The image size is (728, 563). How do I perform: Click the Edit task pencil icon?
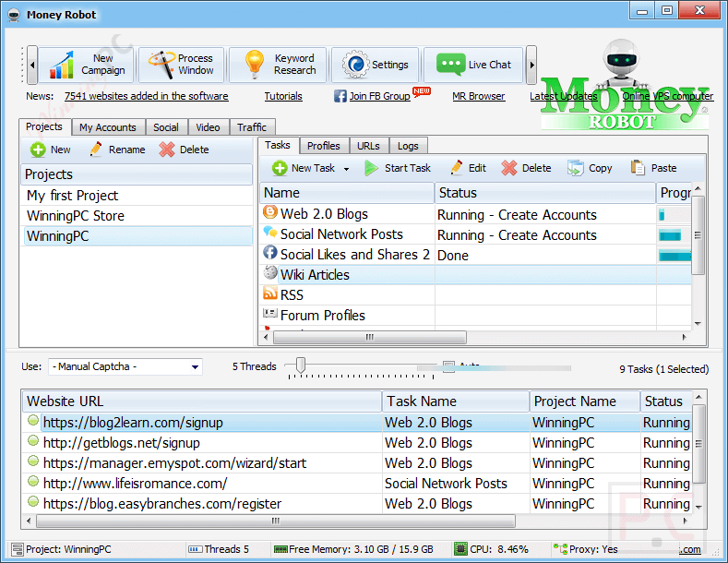click(x=457, y=168)
